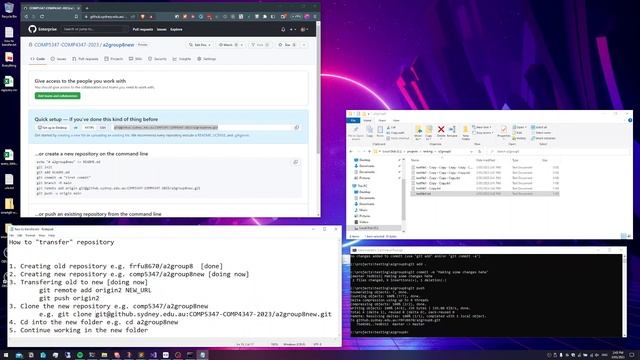
Task: Focus the Explorer folder search box
Action: (559, 151)
